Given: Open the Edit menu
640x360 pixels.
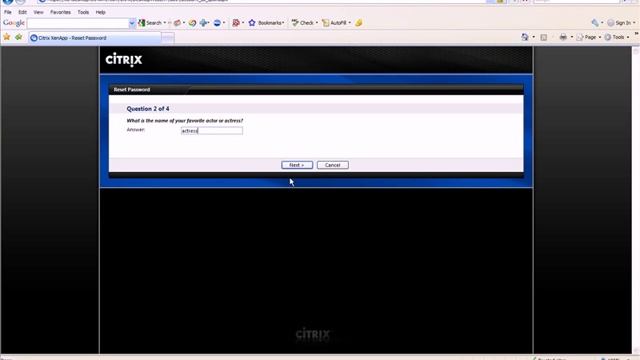Looking at the screenshot, I should click(x=22, y=12).
